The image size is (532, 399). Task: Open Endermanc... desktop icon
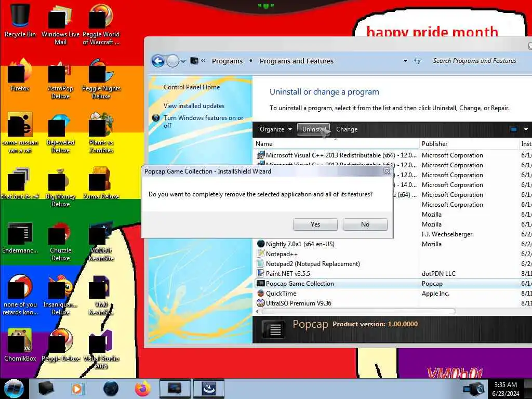(20, 237)
